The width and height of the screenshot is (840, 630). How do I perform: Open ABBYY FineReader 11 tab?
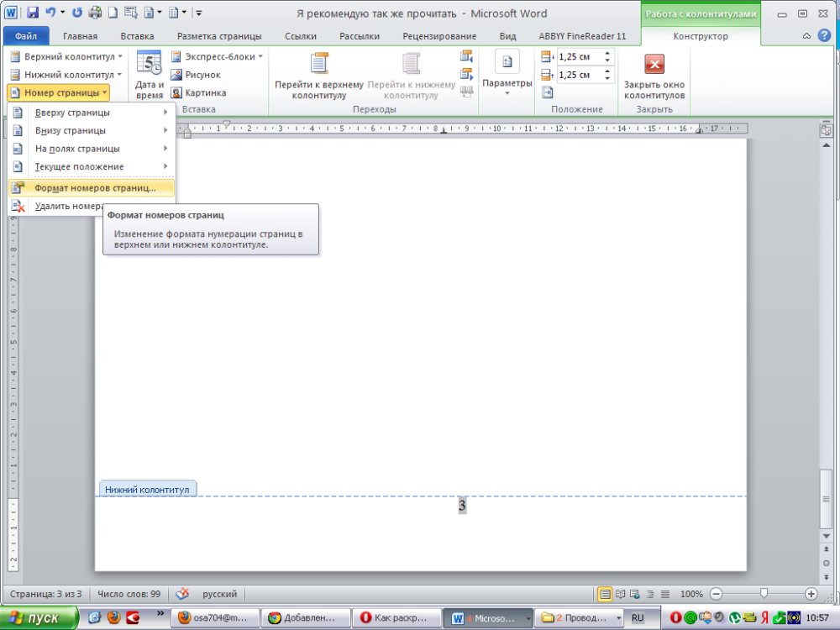[582, 36]
